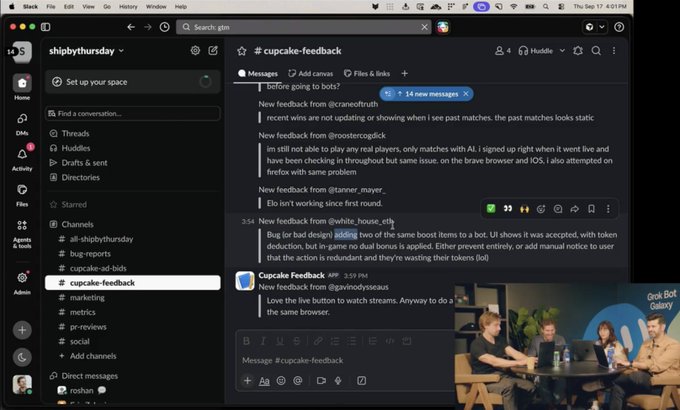Start a Huddle in the channel
Viewport: 680px width, 410px height.
[x=536, y=51]
